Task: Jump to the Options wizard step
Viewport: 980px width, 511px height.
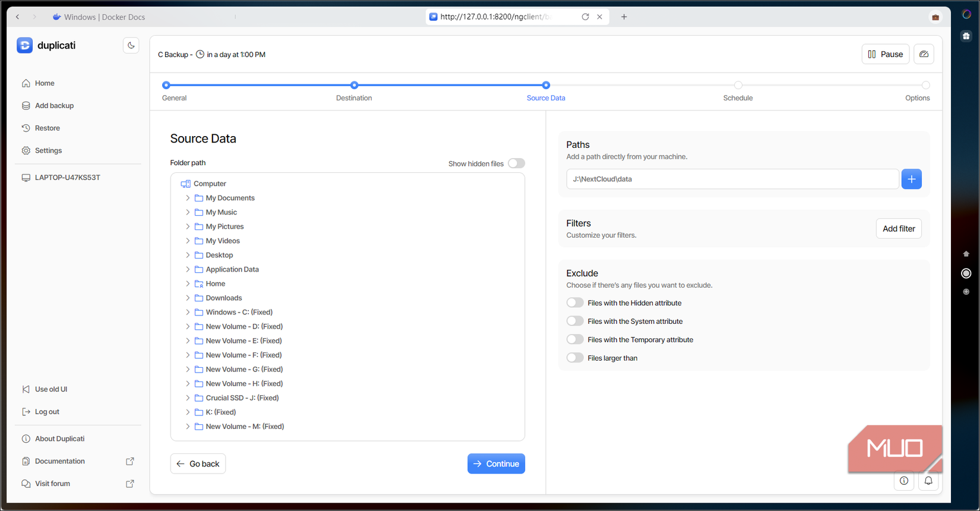Action: click(925, 85)
